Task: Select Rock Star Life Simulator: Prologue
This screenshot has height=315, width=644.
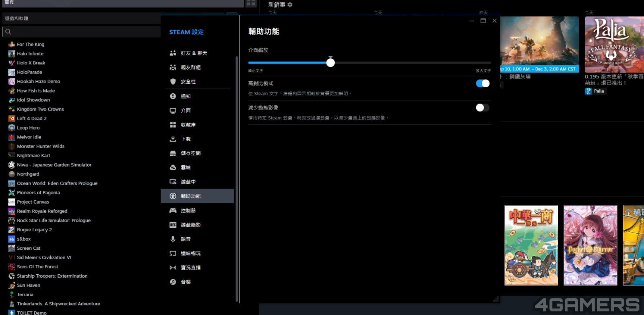Action: tap(54, 220)
